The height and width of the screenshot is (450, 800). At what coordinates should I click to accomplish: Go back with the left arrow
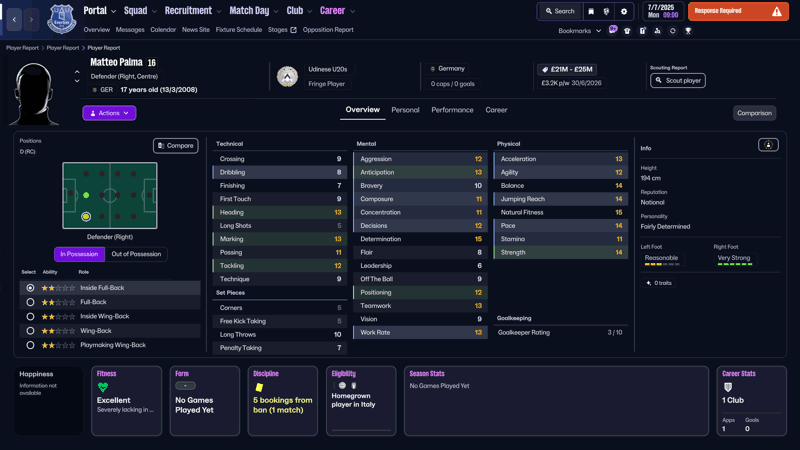pos(14,19)
